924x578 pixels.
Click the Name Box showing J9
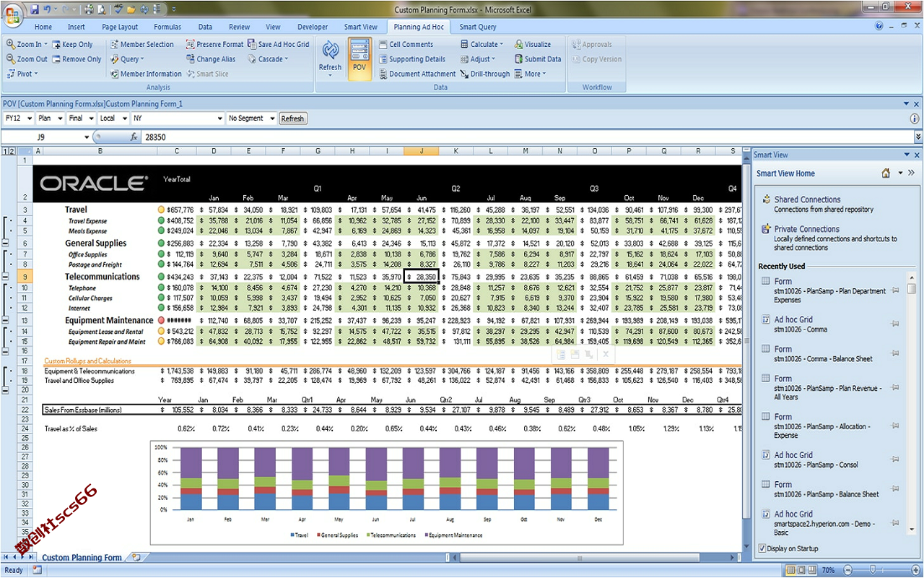tap(45, 137)
